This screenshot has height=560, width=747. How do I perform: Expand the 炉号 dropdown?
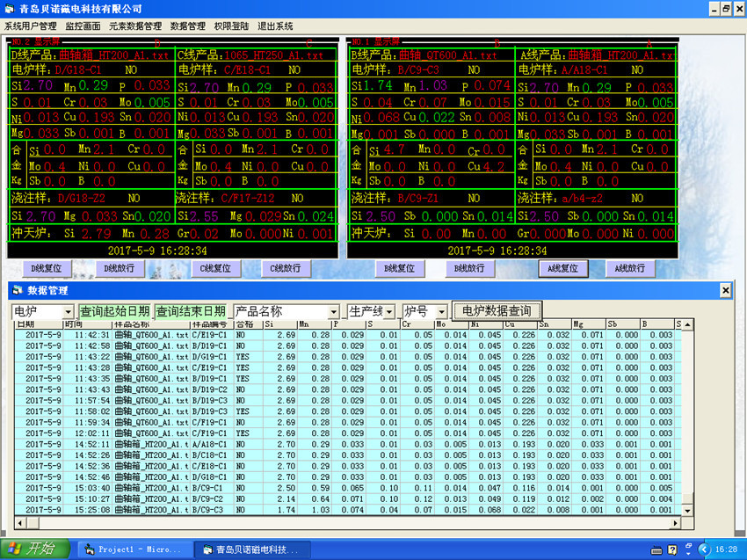442,312
